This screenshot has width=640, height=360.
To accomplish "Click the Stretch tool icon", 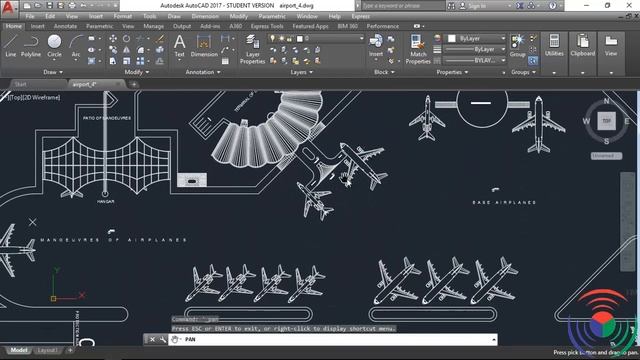I will (113, 61).
